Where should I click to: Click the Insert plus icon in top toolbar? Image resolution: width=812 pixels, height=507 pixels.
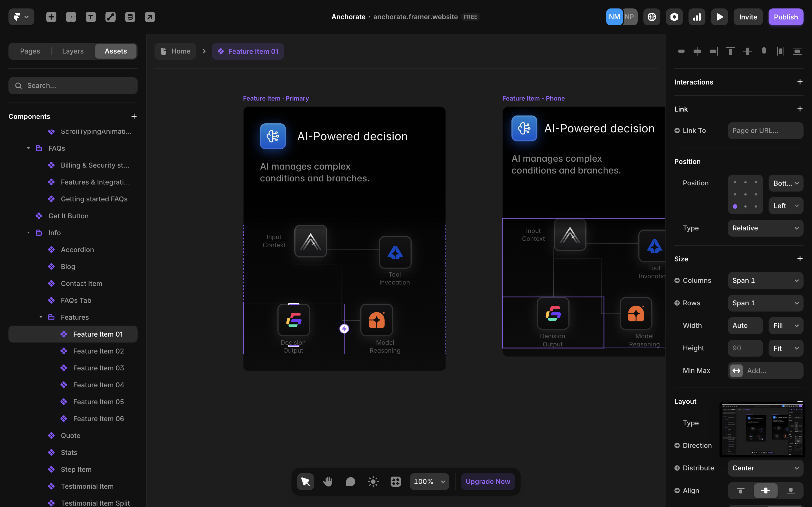click(51, 17)
